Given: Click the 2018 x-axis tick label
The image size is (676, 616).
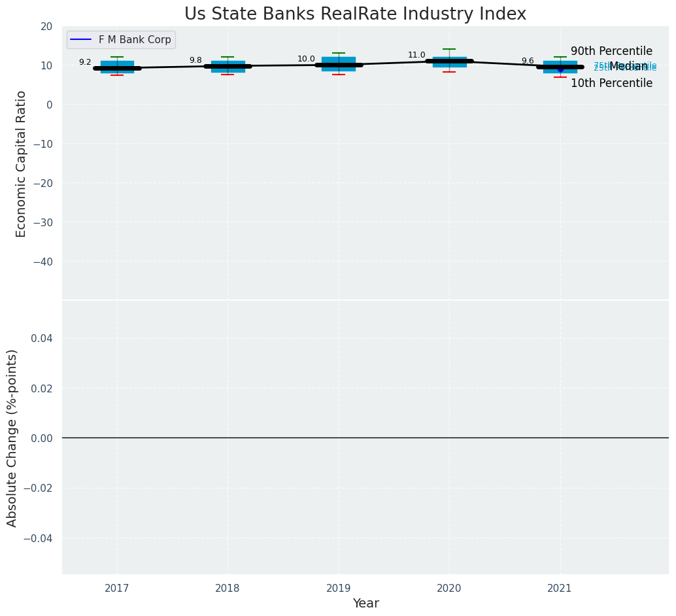Looking at the screenshot, I should point(228,589).
